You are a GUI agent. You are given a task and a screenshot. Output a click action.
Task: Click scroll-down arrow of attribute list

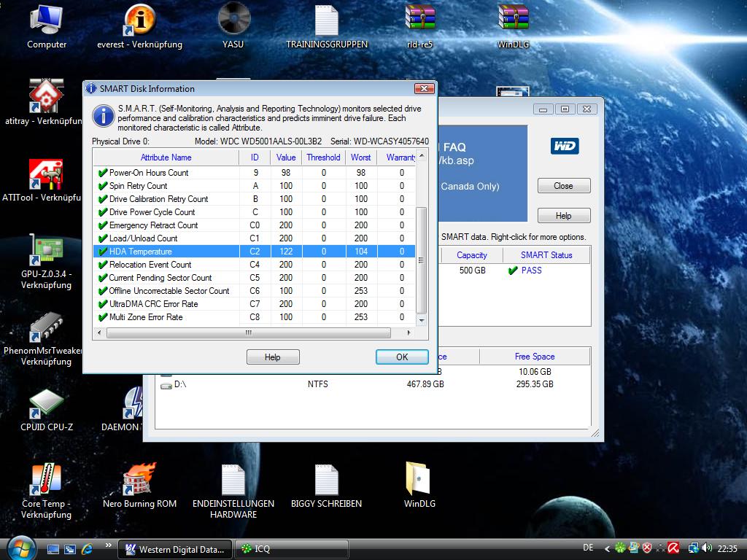click(421, 321)
